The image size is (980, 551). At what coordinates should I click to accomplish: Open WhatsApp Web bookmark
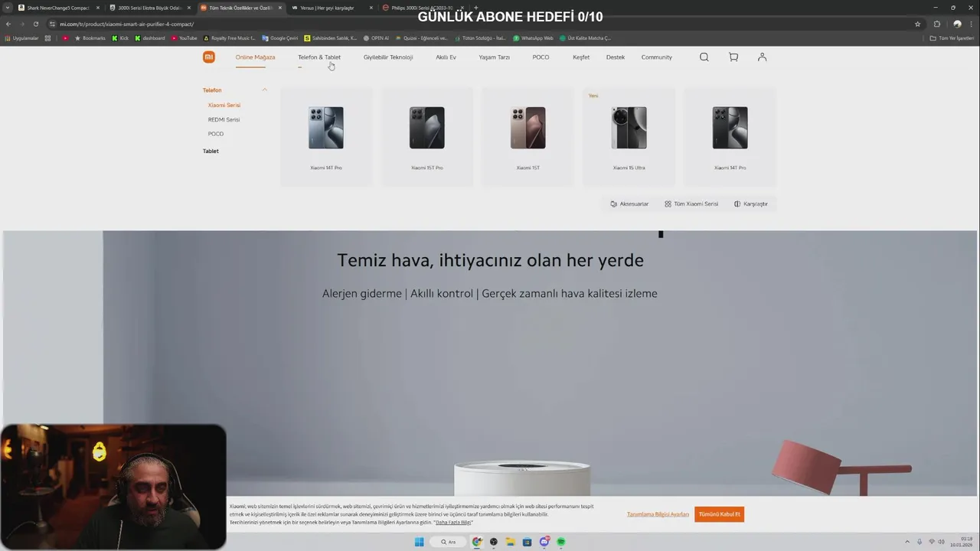point(533,37)
